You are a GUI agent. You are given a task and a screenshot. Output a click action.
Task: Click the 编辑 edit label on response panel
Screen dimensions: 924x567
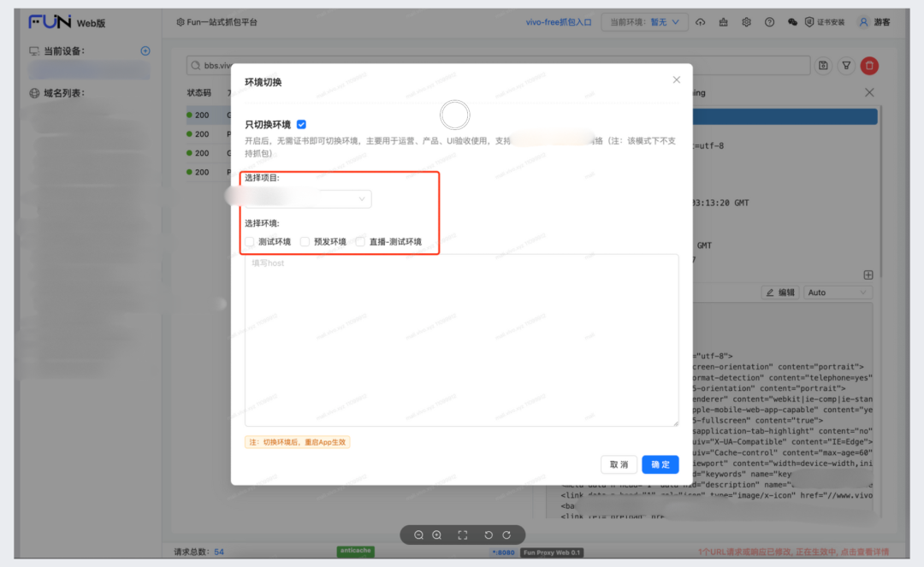pyautogui.click(x=779, y=292)
